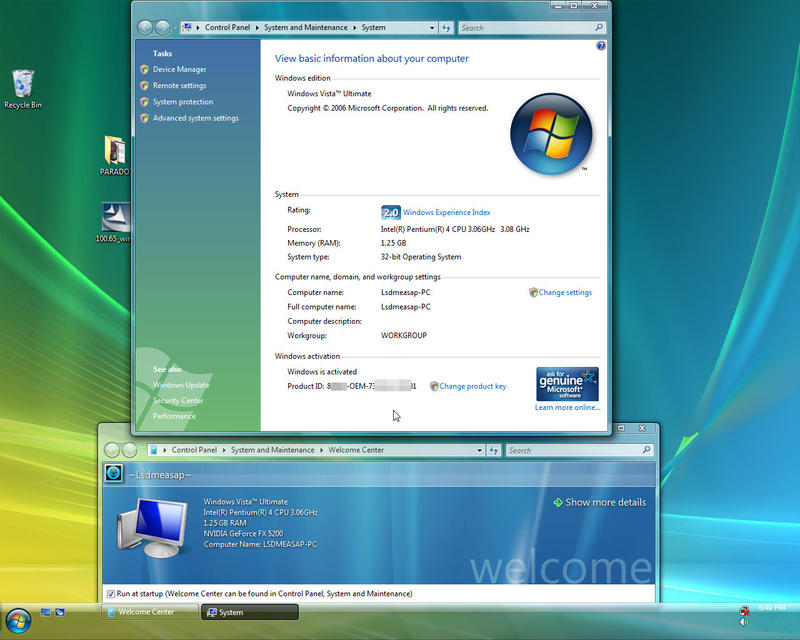The width and height of the screenshot is (800, 640).
Task: Open System window address history dropdown
Action: 432,28
